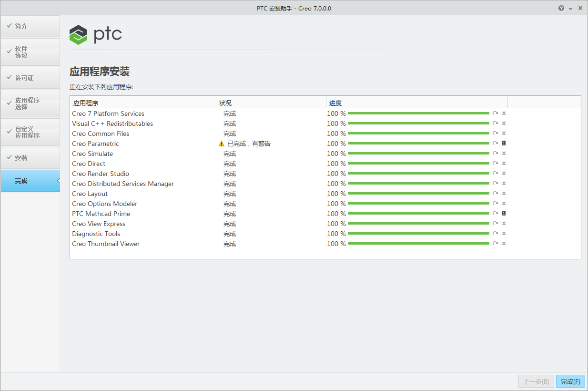
Task: Click the retry icon for Creo Distributed Services Manager
Action: click(x=495, y=184)
